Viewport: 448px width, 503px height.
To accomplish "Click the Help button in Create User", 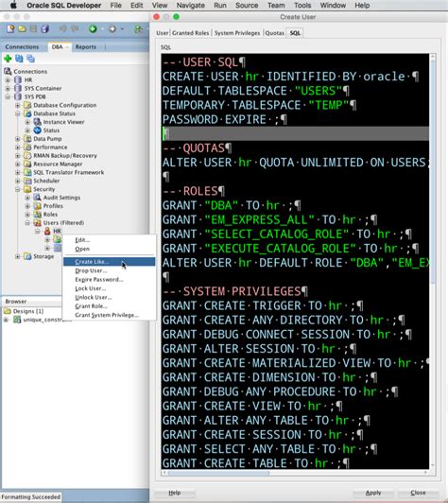I will tap(175, 493).
